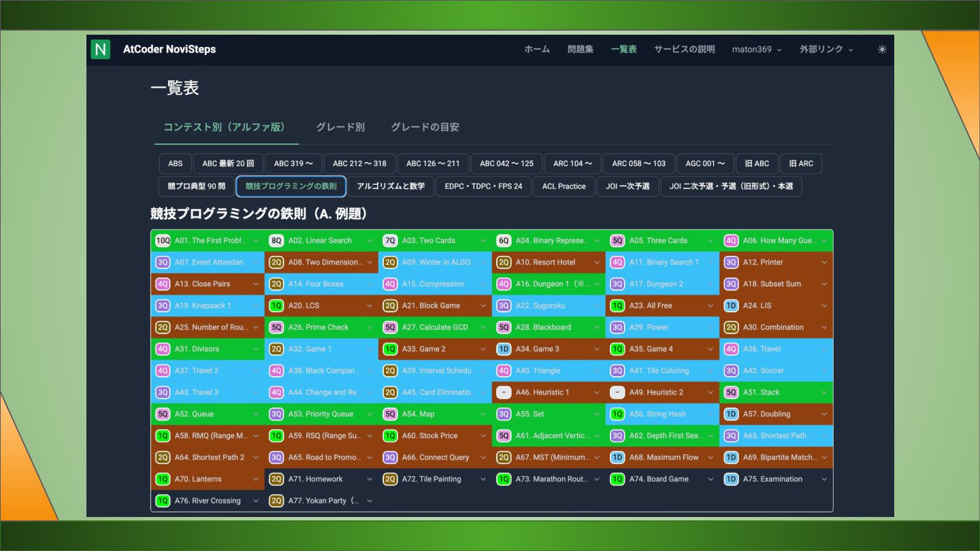Expand the A01 The First Problem dropdown chevron

tap(256, 241)
